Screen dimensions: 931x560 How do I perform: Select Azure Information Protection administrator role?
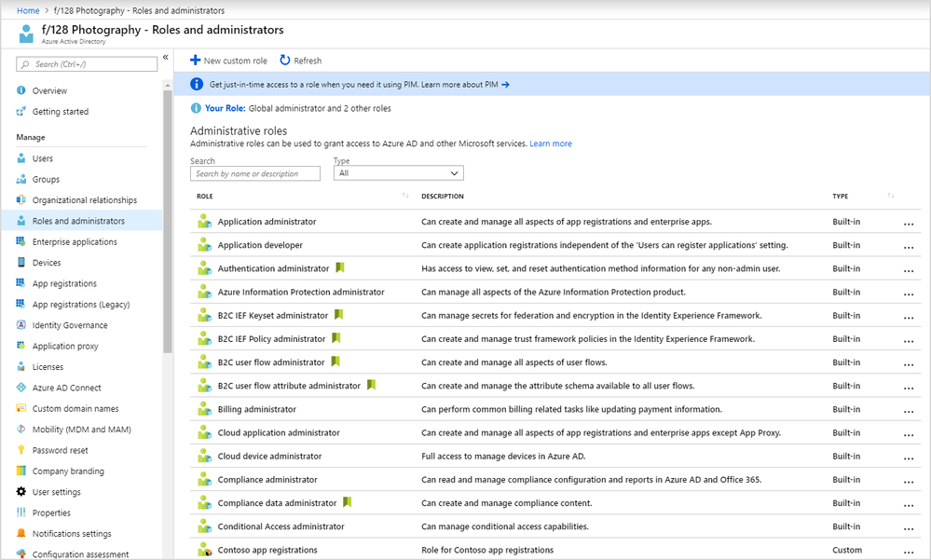301,292
